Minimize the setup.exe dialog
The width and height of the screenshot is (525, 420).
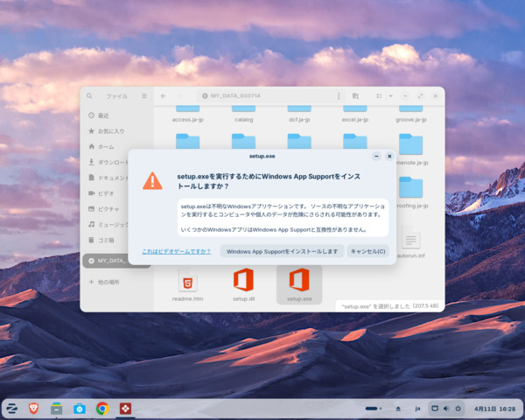(x=376, y=156)
